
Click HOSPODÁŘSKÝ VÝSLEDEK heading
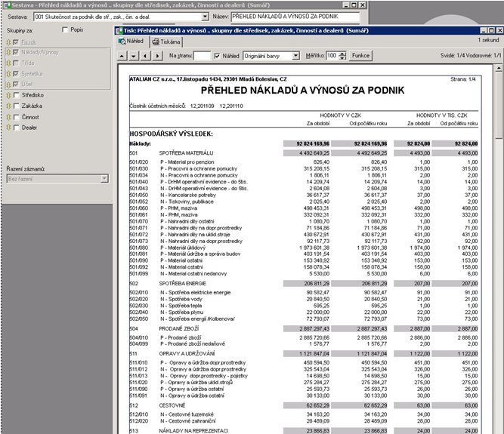171,134
